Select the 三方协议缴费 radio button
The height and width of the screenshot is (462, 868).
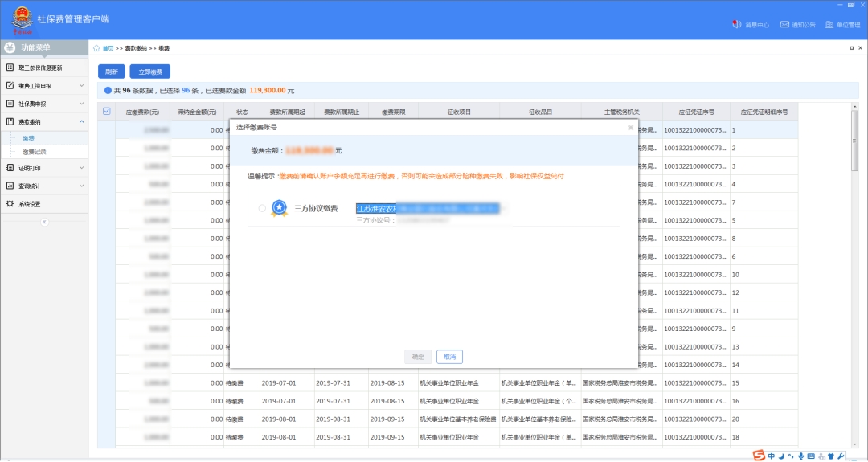262,208
